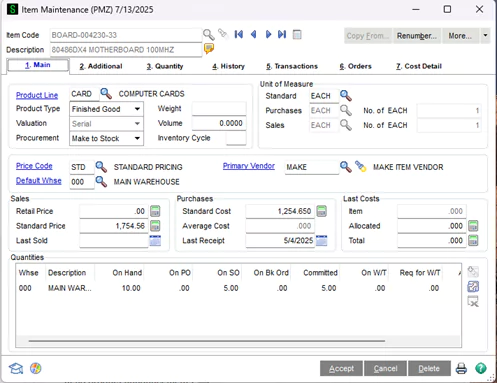Click the Sales unit of measure lookup
The width and height of the screenshot is (497, 383).
click(x=346, y=125)
